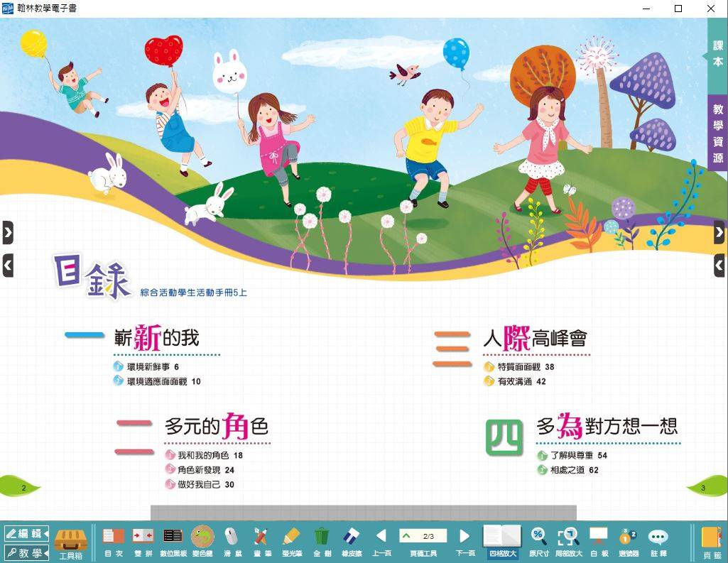Image resolution: width=728 pixels, height=563 pixels.
Task: Click the 全刪 delete-all trash can
Action: click(322, 542)
